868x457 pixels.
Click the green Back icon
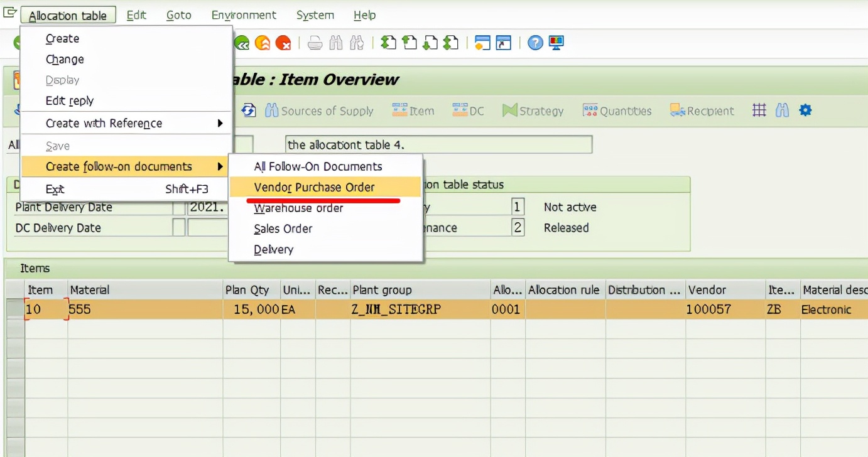[242, 43]
